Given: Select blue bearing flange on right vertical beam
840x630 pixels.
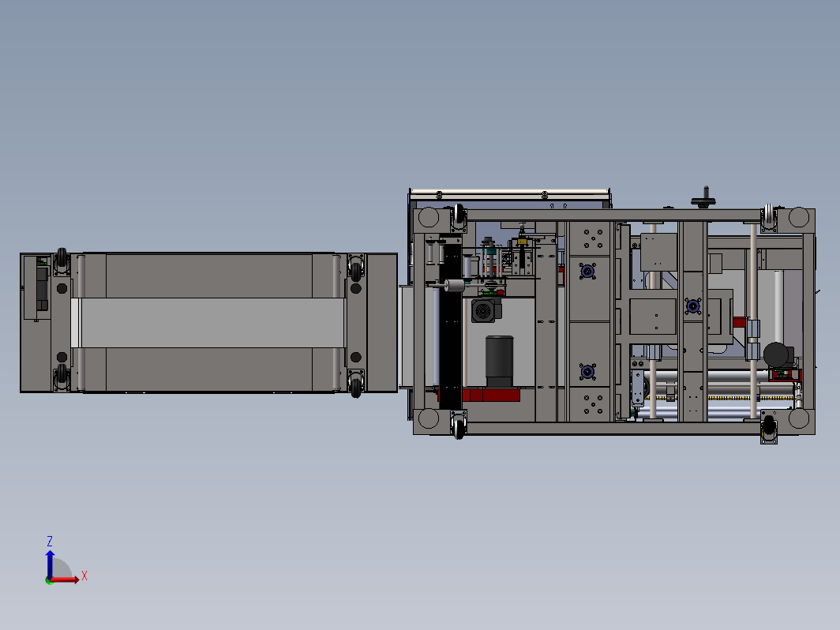Looking at the screenshot, I should (x=692, y=306).
